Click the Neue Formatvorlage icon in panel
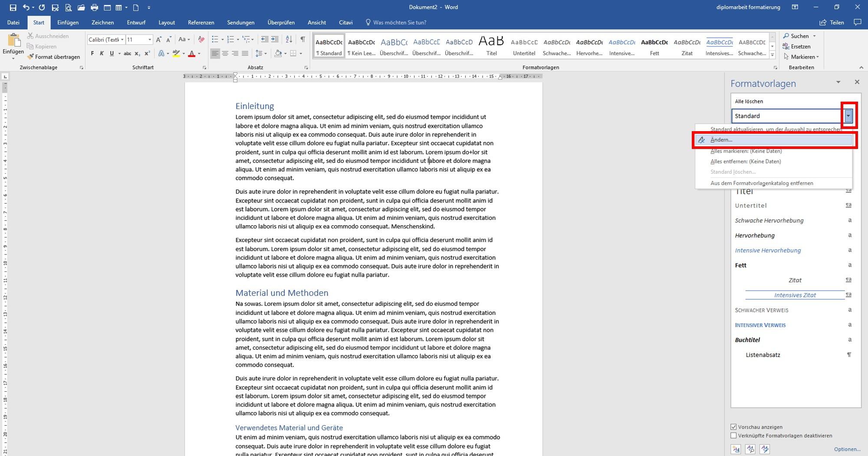The height and width of the screenshot is (456, 868). (x=736, y=449)
